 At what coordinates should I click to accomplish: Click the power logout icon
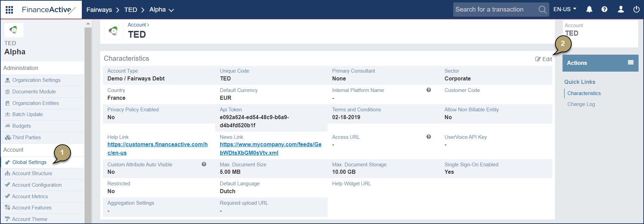point(637,10)
